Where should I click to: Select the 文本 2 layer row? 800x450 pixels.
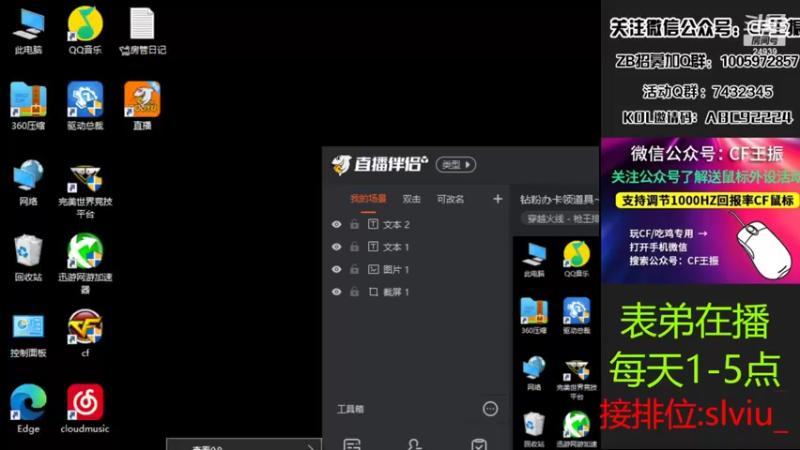417,224
